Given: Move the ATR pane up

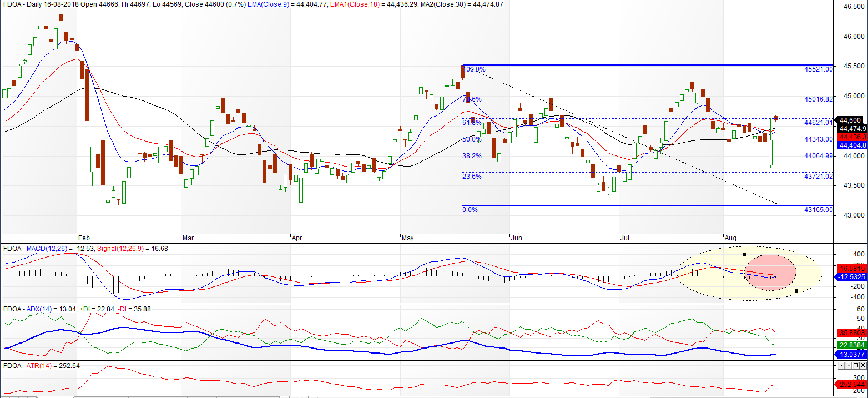Looking at the screenshot, I should coord(841,365).
